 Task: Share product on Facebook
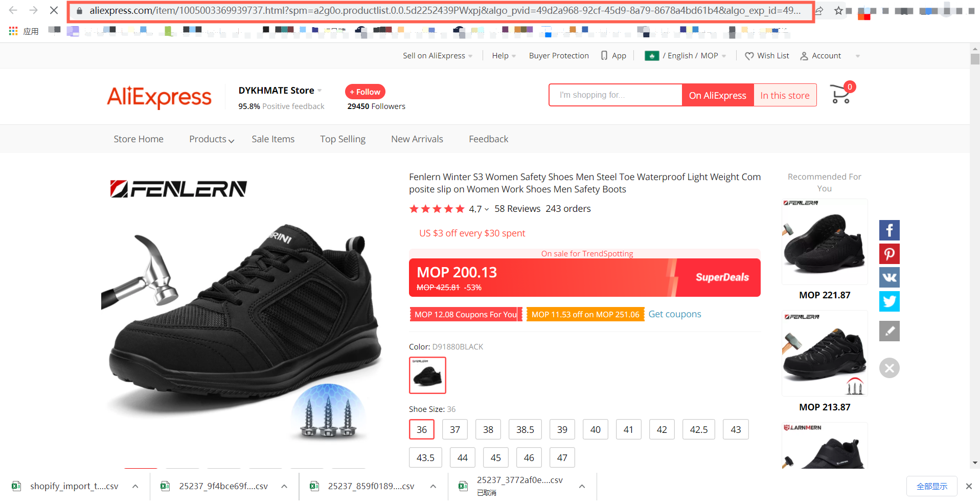tap(890, 230)
